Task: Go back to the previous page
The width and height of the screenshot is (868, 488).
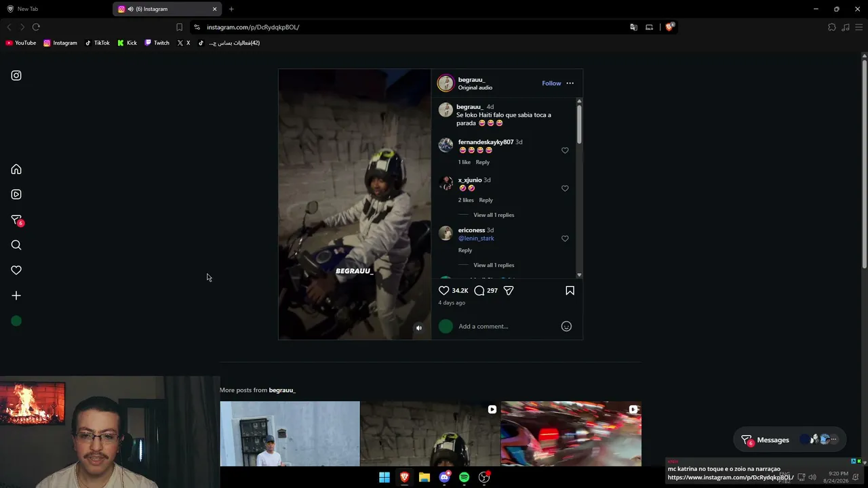Action: (9, 27)
